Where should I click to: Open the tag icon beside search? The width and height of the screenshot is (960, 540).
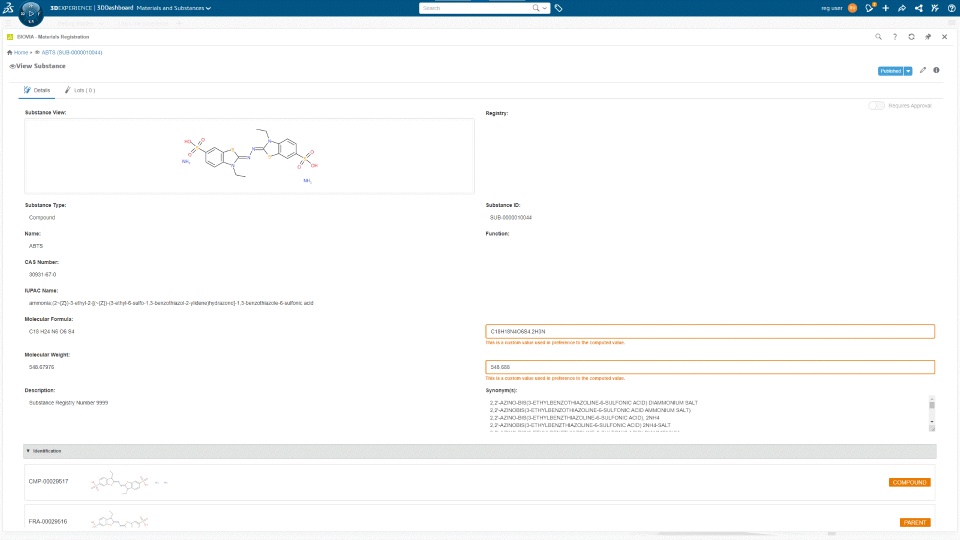558,8
